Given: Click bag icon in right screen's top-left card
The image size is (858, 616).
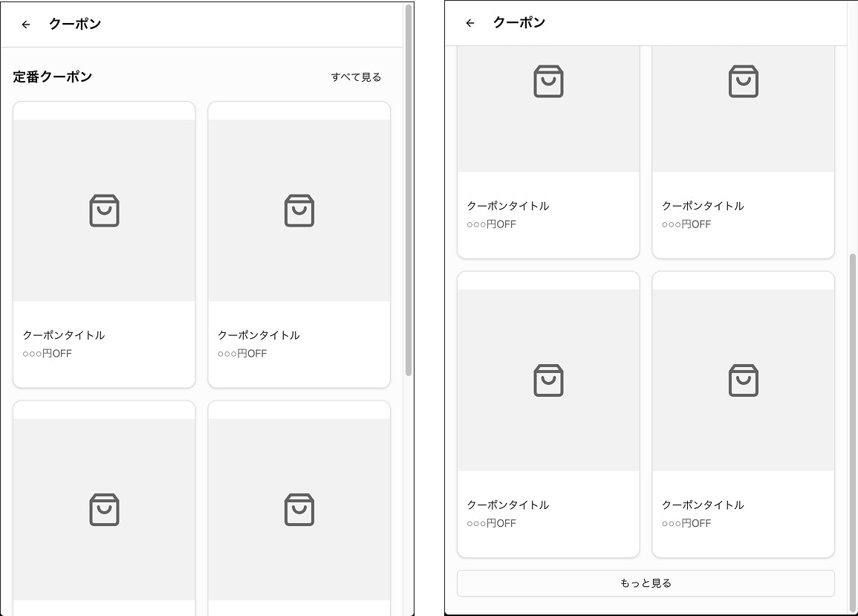Looking at the screenshot, I should 548,81.
